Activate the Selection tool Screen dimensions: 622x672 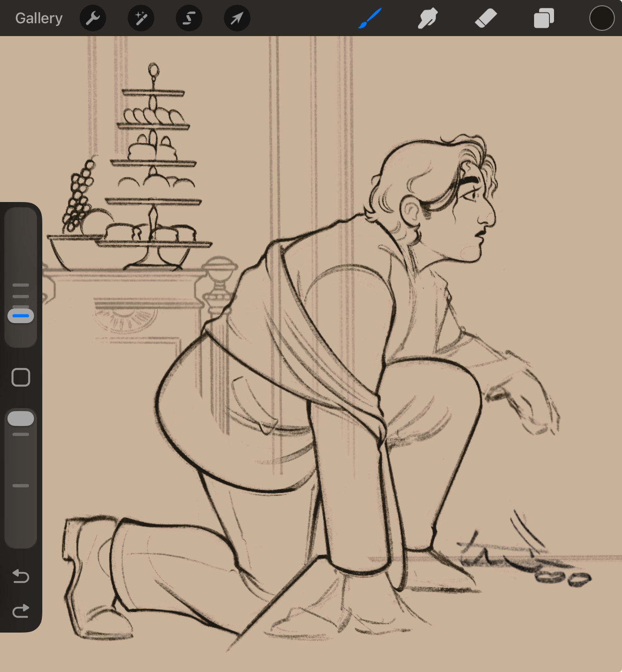(x=189, y=18)
